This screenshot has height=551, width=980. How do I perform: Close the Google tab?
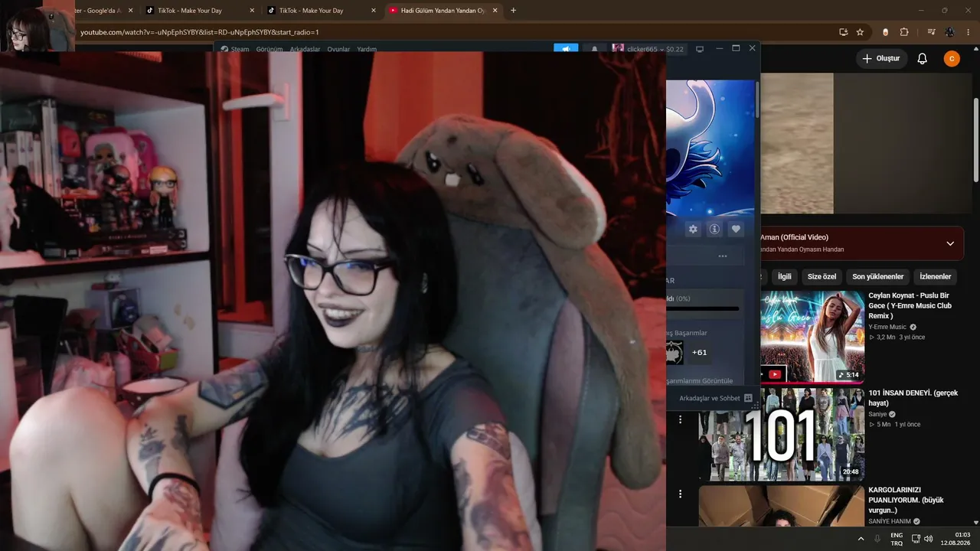pyautogui.click(x=129, y=11)
